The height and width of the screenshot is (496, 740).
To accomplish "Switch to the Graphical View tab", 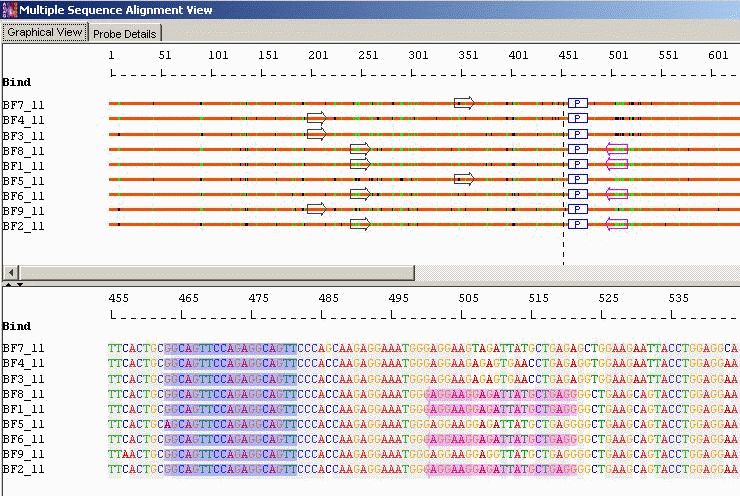I will [45, 33].
